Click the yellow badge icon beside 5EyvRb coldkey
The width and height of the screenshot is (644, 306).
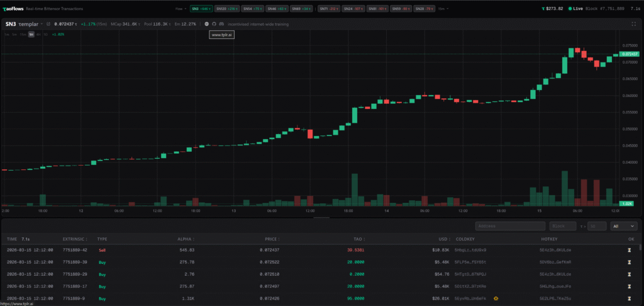pos(496,298)
